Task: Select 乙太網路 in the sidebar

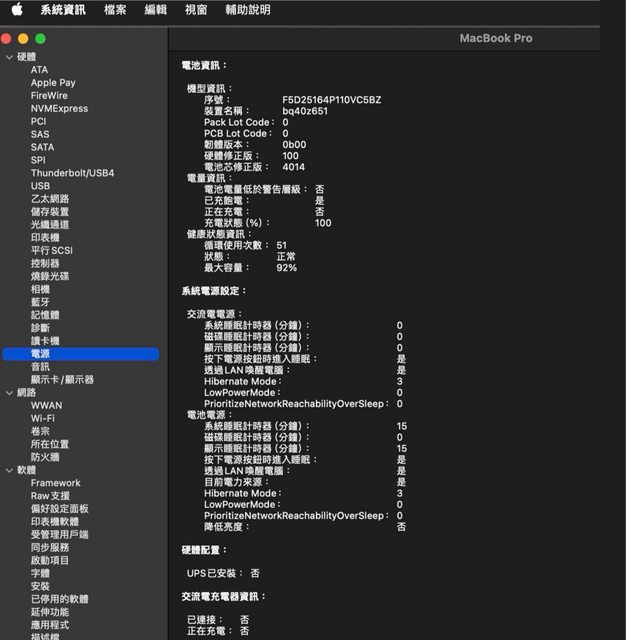Action: click(50, 199)
